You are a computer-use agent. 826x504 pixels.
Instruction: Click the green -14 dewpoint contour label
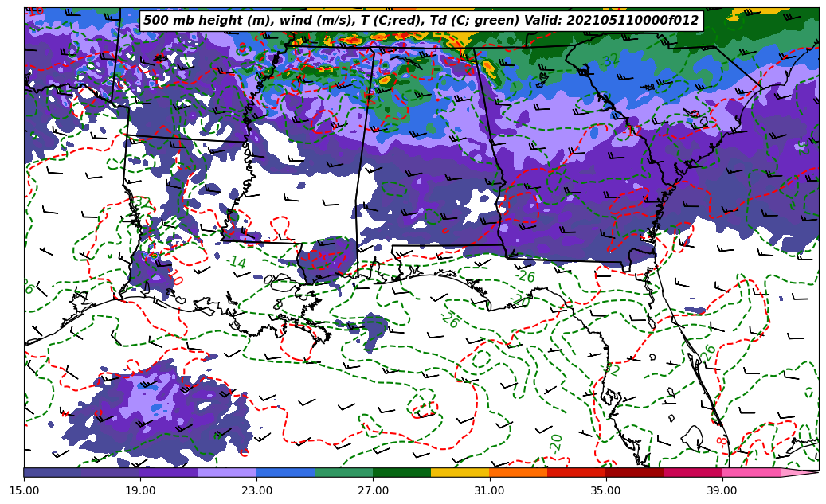236,262
